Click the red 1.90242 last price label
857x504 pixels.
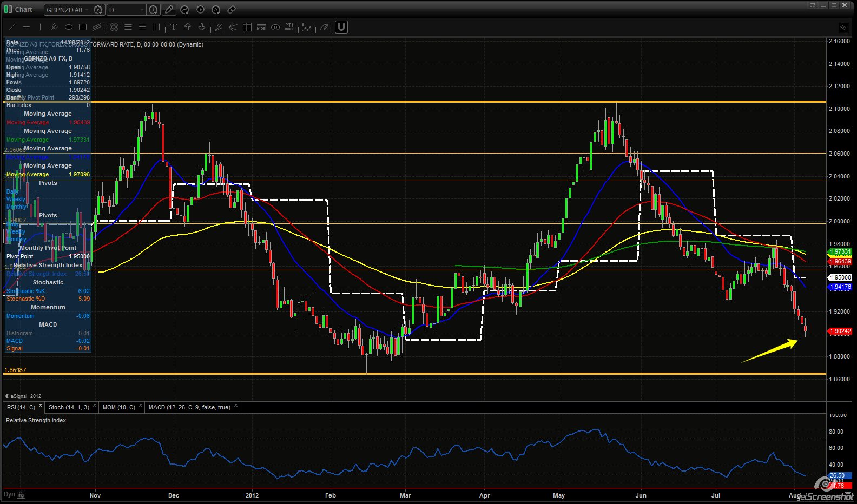[x=840, y=331]
